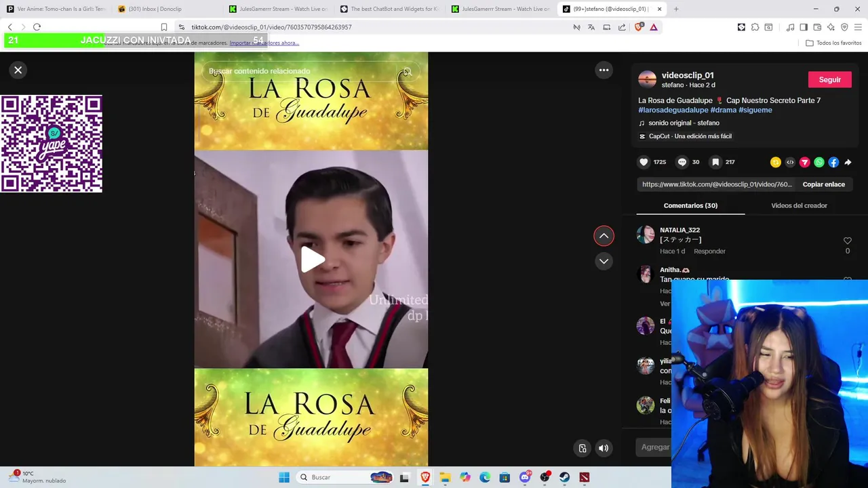This screenshot has height=488, width=868.
Task: Switch to Inbox Donoclip tab
Action: 167,9
